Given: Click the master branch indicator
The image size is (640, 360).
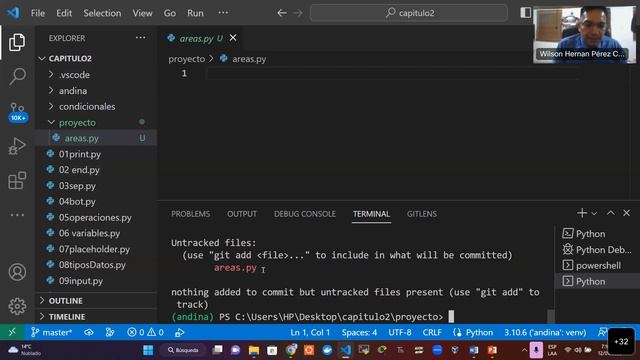Looking at the screenshot, I should coord(51,333).
